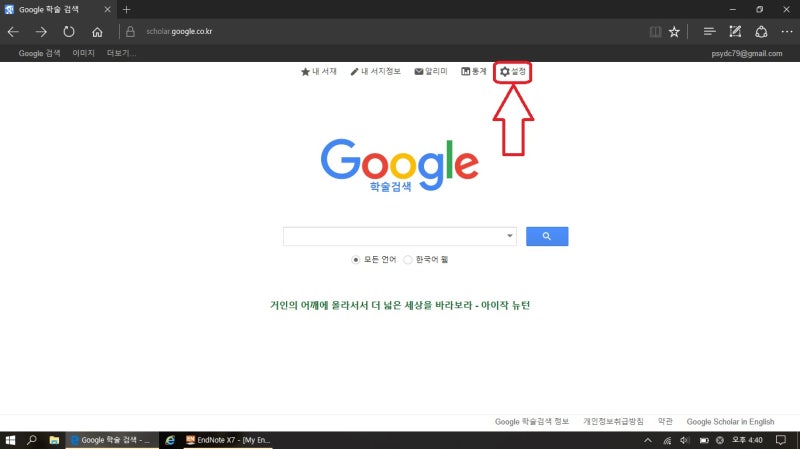Viewport: 800px width, 449px height.
Task: Open the Windows Start menu
Action: 10,440
